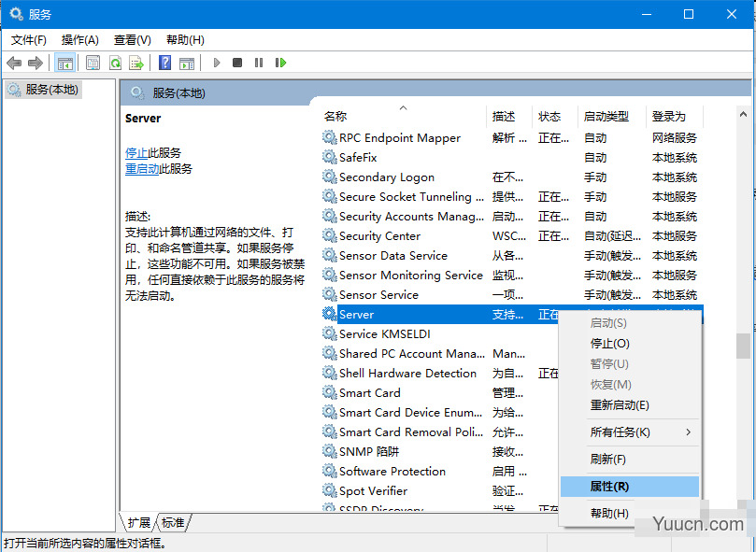
Task: Choose 停止(O) in the context menu
Action: (x=630, y=344)
